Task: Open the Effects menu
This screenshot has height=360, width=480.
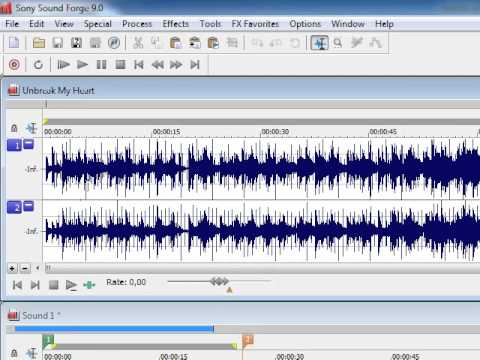Action: point(175,24)
